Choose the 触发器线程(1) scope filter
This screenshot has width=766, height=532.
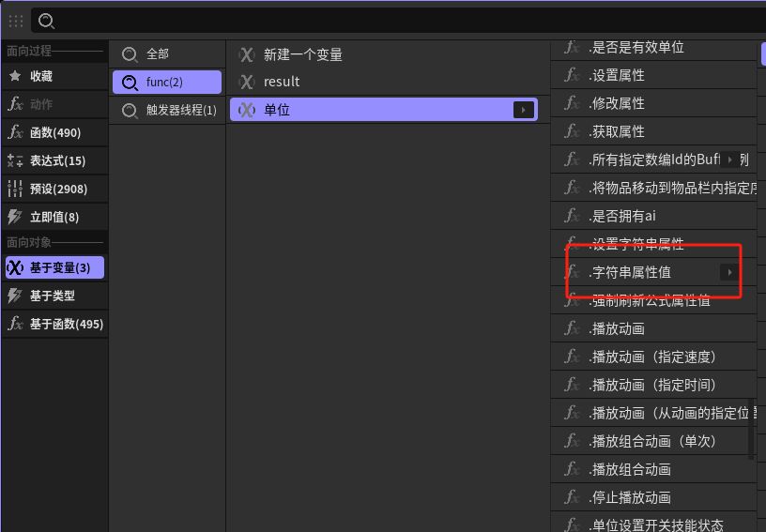pos(166,111)
